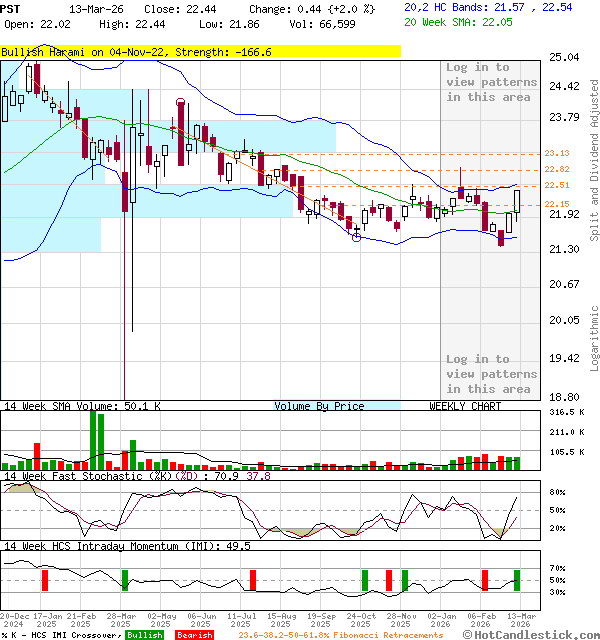Select the Volume By Price label
The width and height of the screenshot is (600, 640).
coord(319,406)
